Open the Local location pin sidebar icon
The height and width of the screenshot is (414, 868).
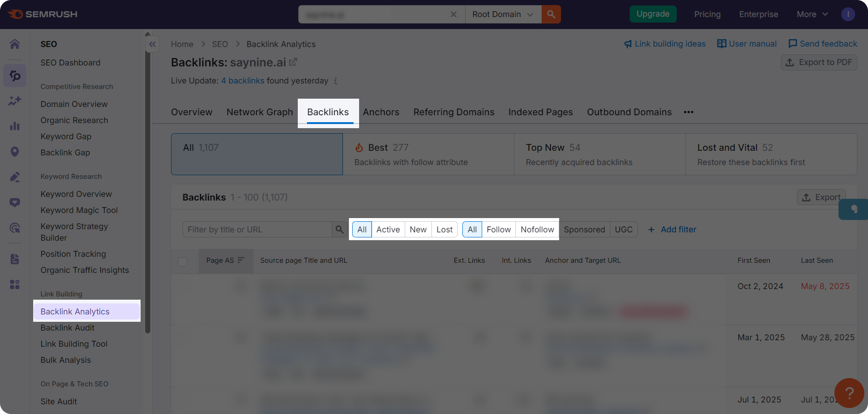[15, 152]
